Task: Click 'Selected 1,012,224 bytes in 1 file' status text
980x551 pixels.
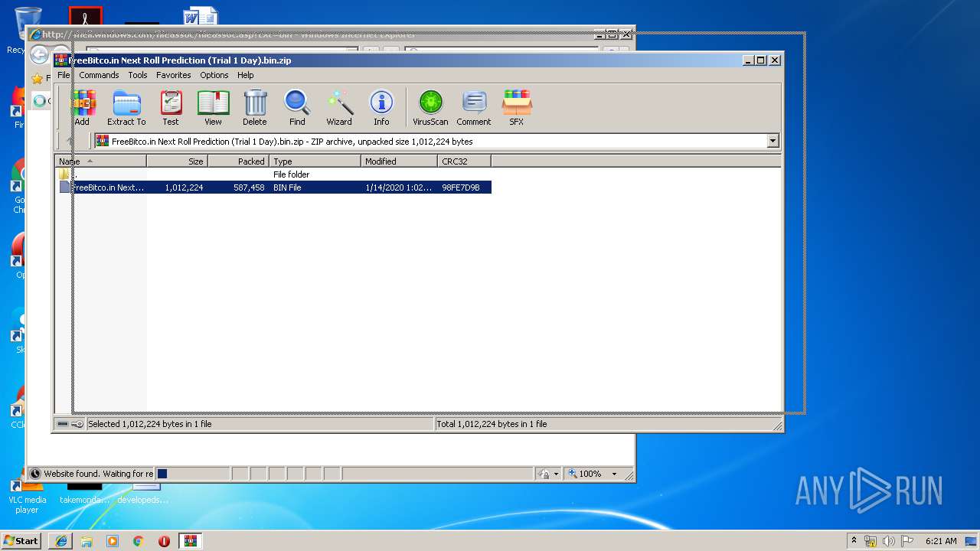Action: 150,424
